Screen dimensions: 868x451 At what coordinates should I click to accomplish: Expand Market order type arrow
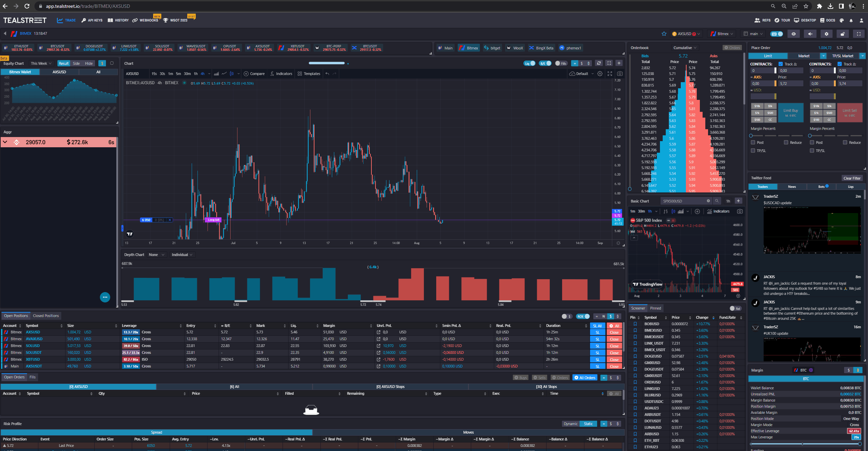coord(823,56)
